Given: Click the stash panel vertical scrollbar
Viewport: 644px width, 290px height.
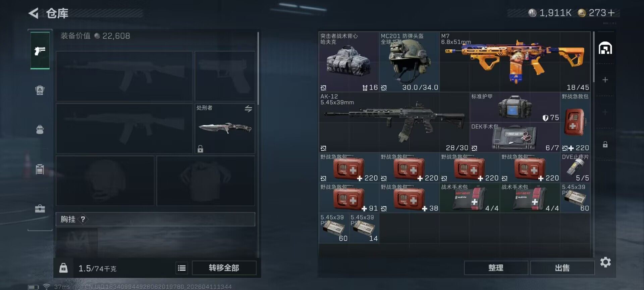Looking at the screenshot, I should tap(593, 57).
